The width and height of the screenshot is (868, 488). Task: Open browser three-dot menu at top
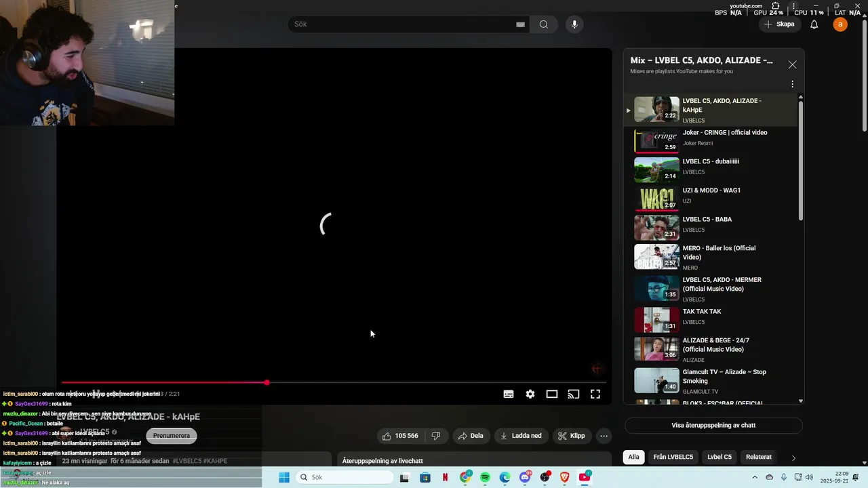pyautogui.click(x=793, y=6)
